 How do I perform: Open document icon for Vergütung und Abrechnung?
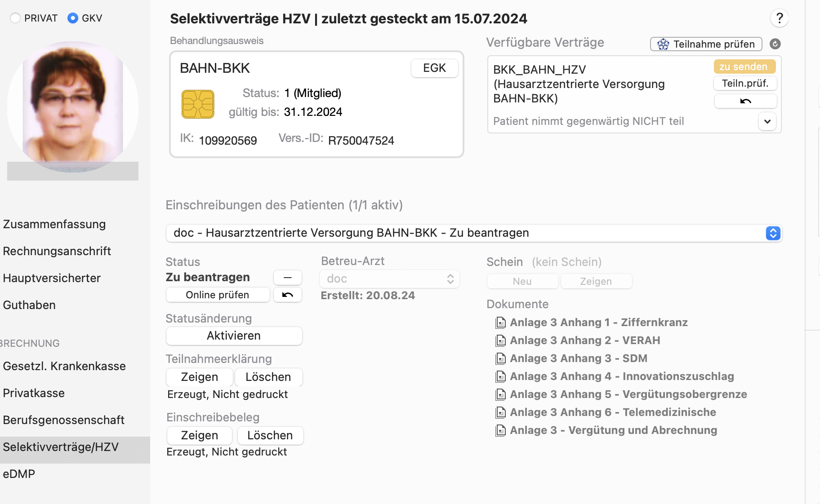500,430
